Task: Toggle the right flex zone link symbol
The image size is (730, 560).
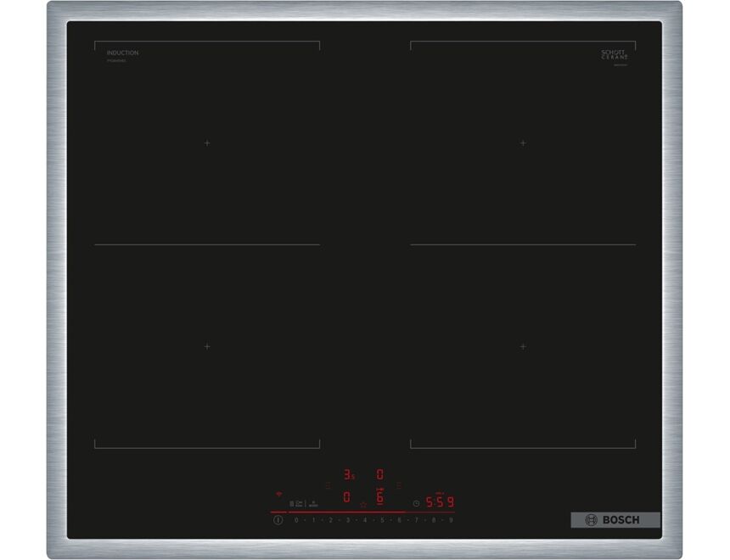Action: (x=399, y=485)
